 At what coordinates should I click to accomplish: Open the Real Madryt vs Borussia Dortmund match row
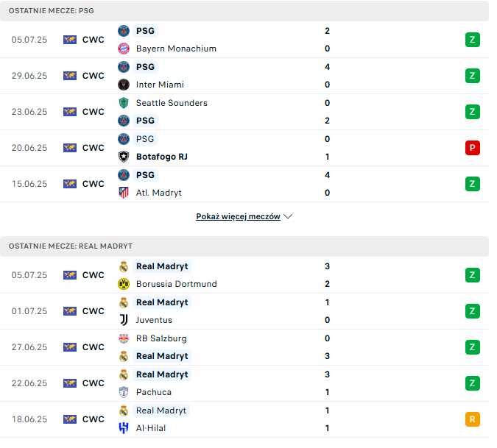coord(243,275)
